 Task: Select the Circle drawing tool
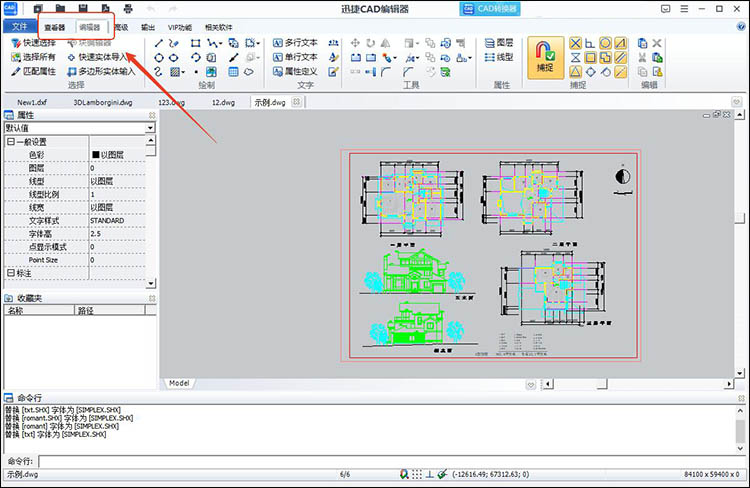tap(159, 58)
